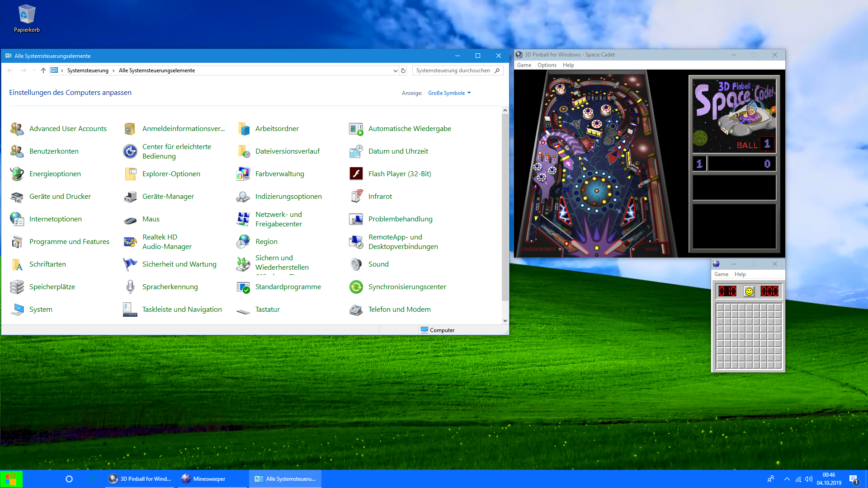Viewport: 868px width, 488px height.
Task: Open the Problembehandlung link
Action: tap(401, 219)
